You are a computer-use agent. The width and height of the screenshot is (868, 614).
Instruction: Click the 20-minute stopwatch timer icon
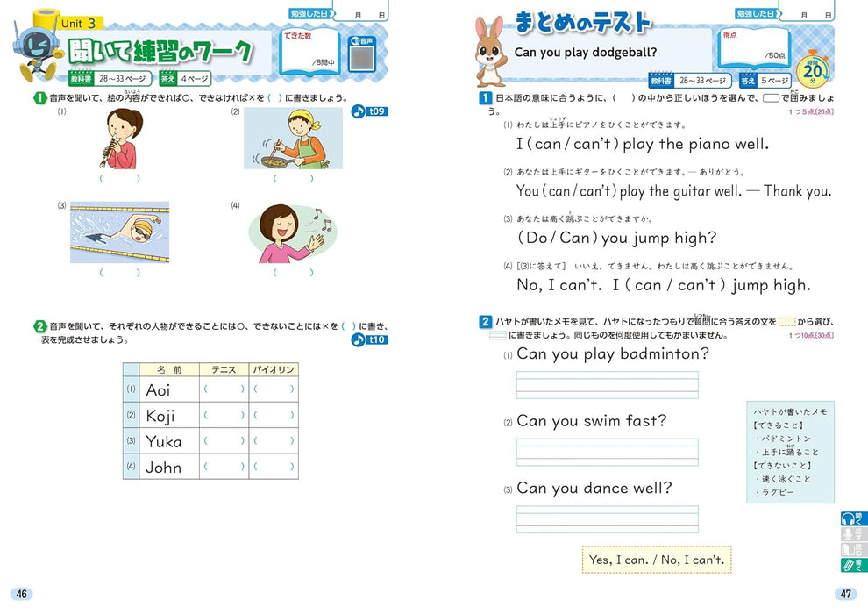(813, 68)
